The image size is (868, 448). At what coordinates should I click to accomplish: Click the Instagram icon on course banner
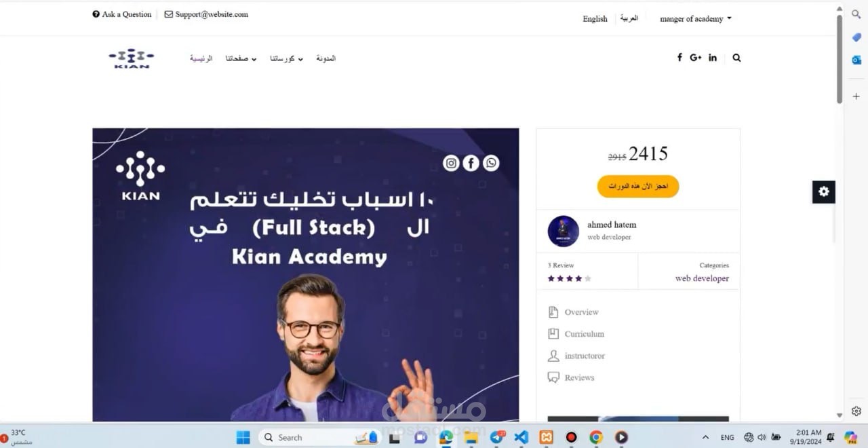click(451, 163)
